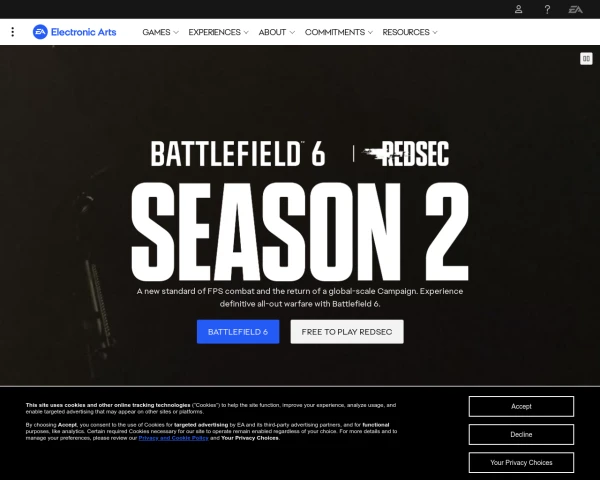Open the Your Privacy Choices button
Screen dimensions: 600x480
click(521, 462)
